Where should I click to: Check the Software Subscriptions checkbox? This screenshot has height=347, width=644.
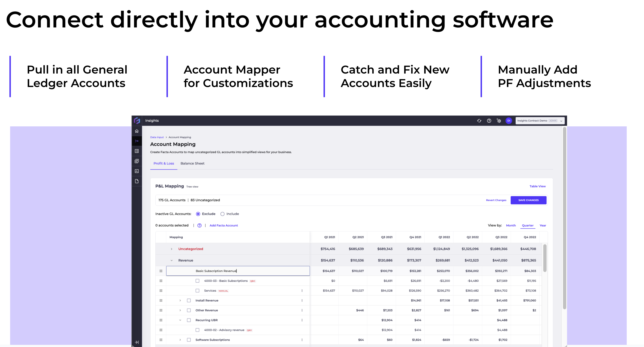[189, 340]
